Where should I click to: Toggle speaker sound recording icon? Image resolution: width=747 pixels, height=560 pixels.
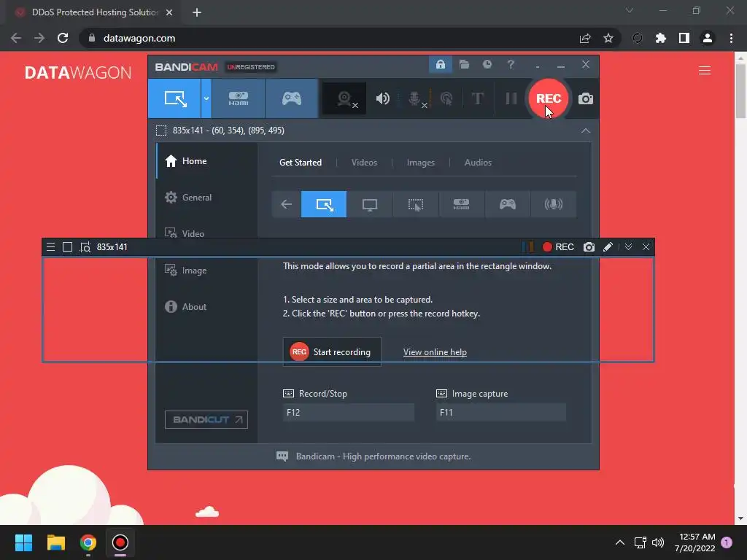pos(382,98)
